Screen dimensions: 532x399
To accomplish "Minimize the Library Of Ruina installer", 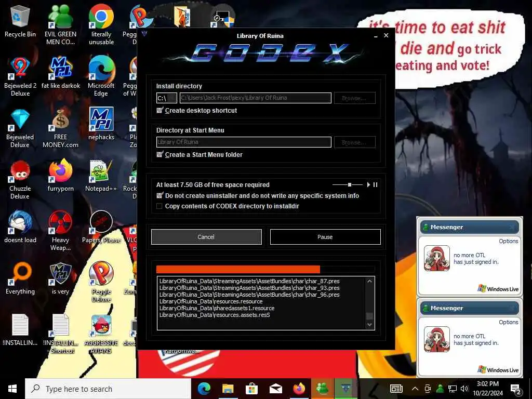I will 376,36.
